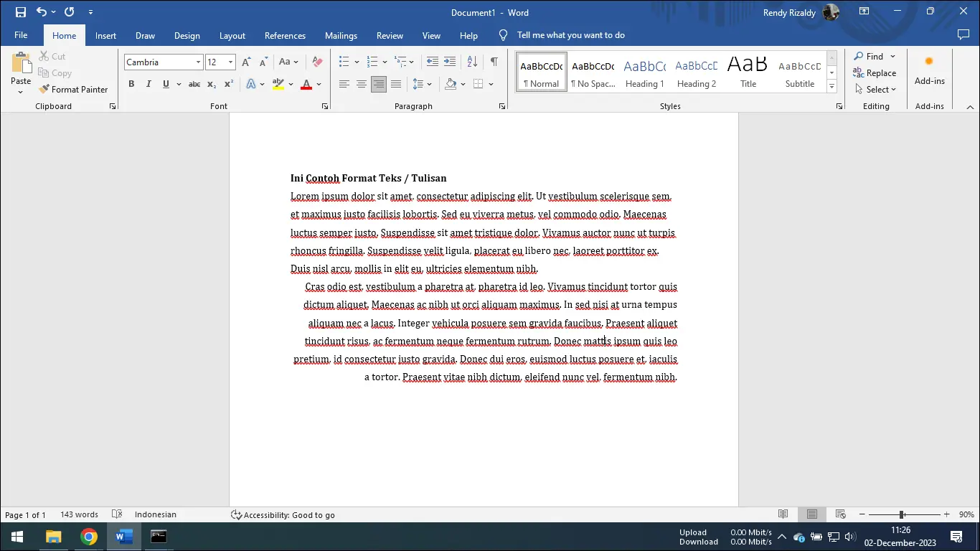Click the Clear All Formatting icon
The height and width of the screenshot is (551, 980).
pyautogui.click(x=317, y=62)
